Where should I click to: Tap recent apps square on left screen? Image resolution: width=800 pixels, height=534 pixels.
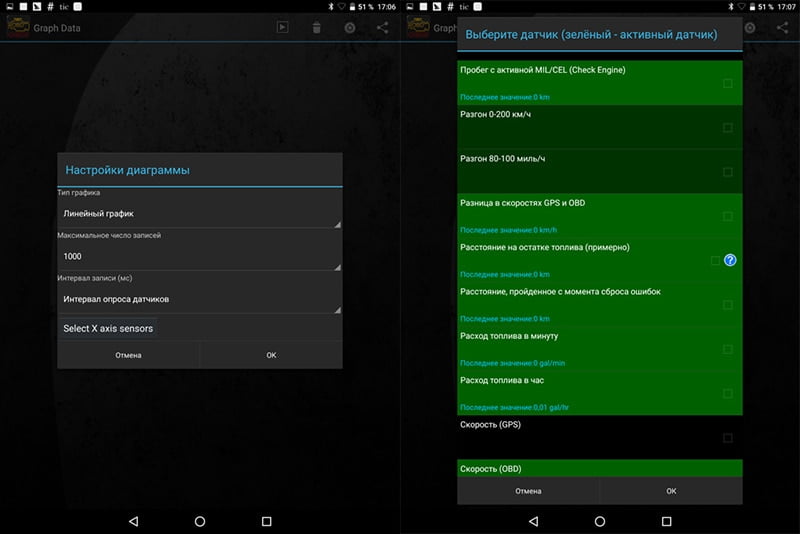click(x=266, y=521)
